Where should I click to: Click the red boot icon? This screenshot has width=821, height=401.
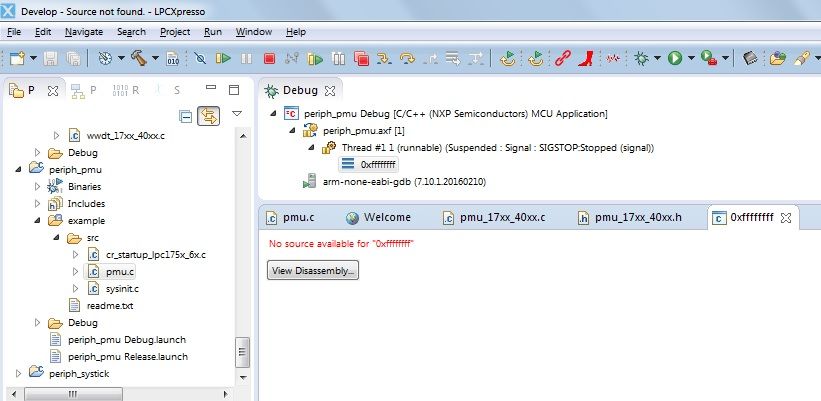tap(585, 58)
